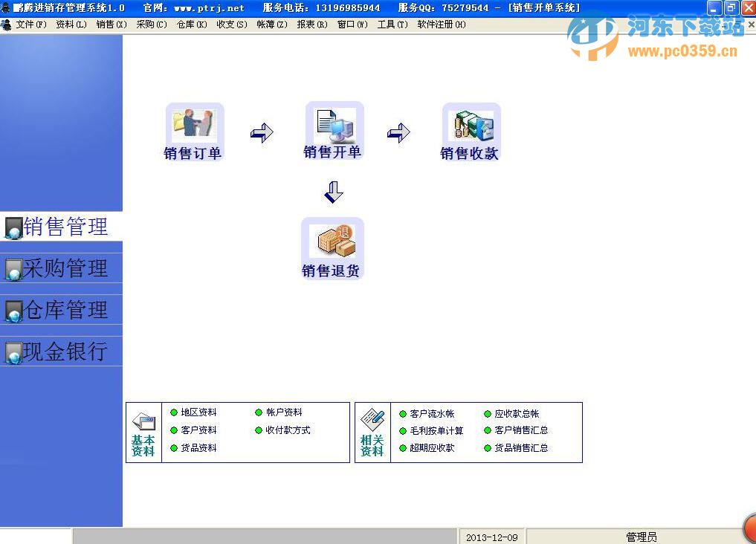This screenshot has width=756, height=544.
Task: Click the 管理员 status bar area
Action: tap(640, 536)
